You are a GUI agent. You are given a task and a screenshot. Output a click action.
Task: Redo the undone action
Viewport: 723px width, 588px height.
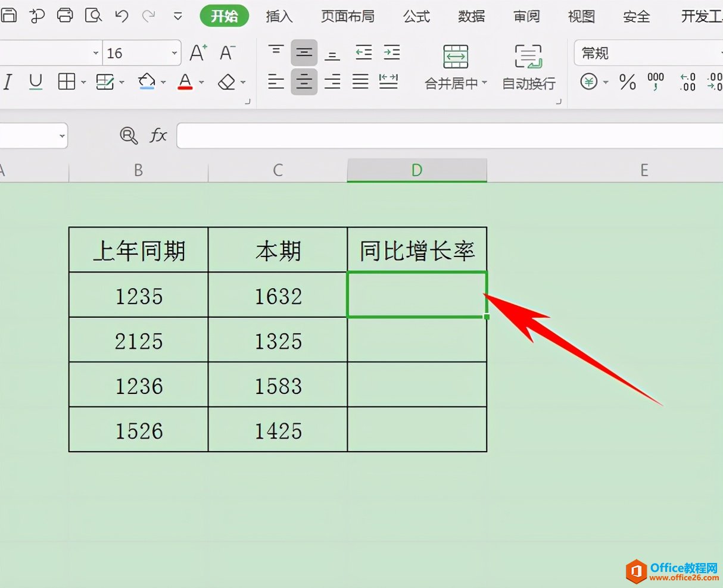click(149, 16)
